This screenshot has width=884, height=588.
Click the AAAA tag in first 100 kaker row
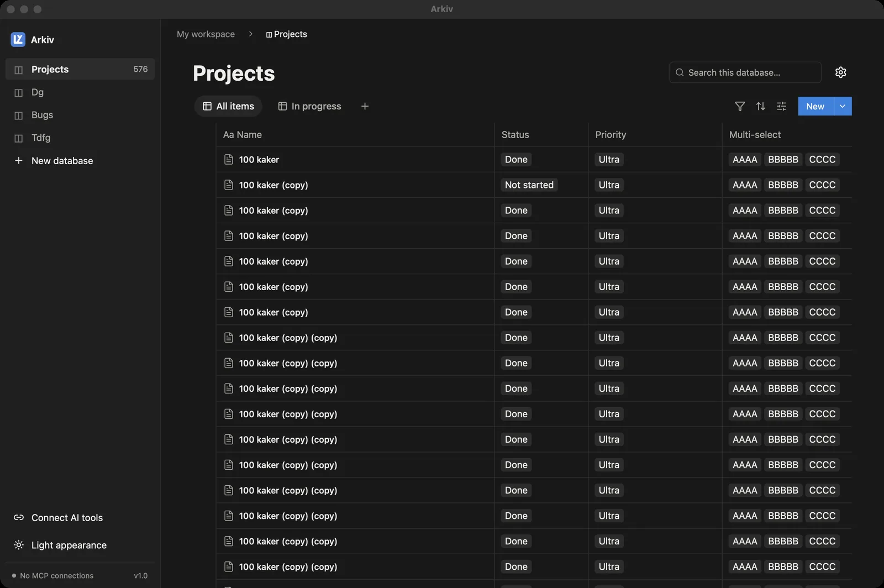745,159
